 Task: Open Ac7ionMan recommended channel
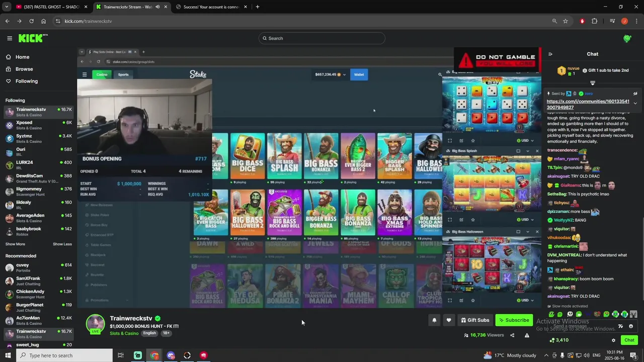tap(38, 320)
